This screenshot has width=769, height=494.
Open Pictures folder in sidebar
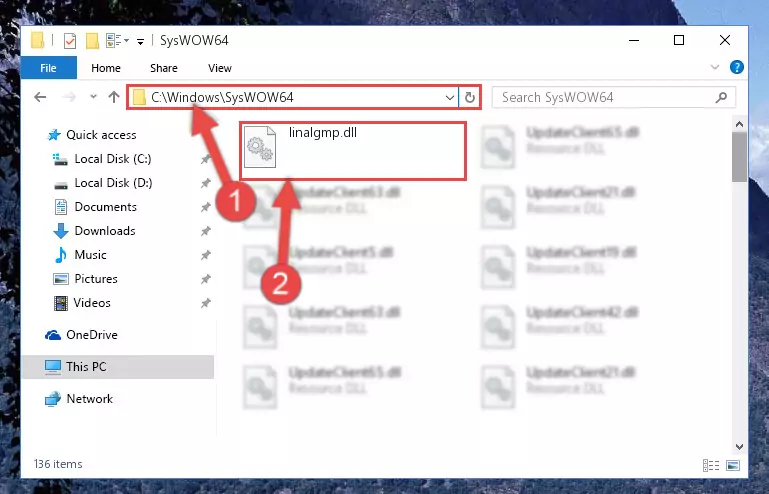tap(96, 279)
